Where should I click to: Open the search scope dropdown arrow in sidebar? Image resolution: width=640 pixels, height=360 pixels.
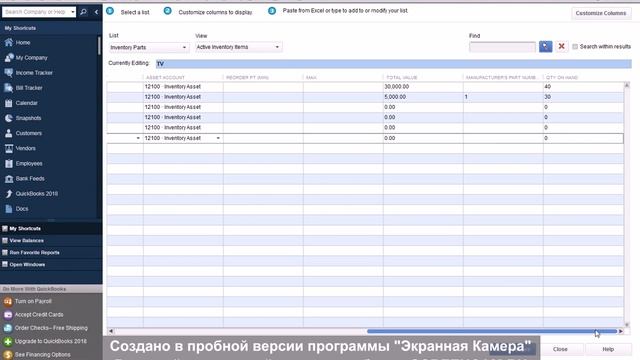pyautogui.click(x=73, y=12)
